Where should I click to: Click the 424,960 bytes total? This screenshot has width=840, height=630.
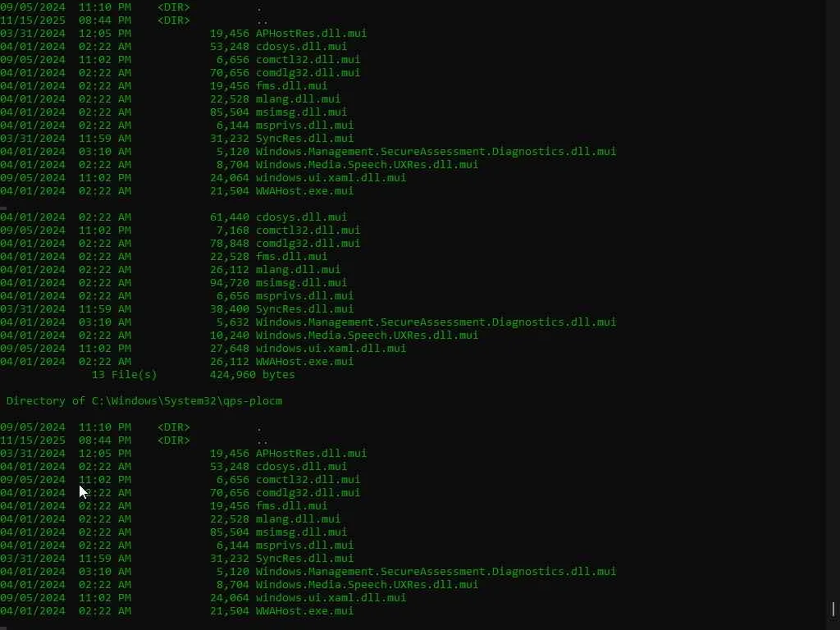[x=252, y=375]
